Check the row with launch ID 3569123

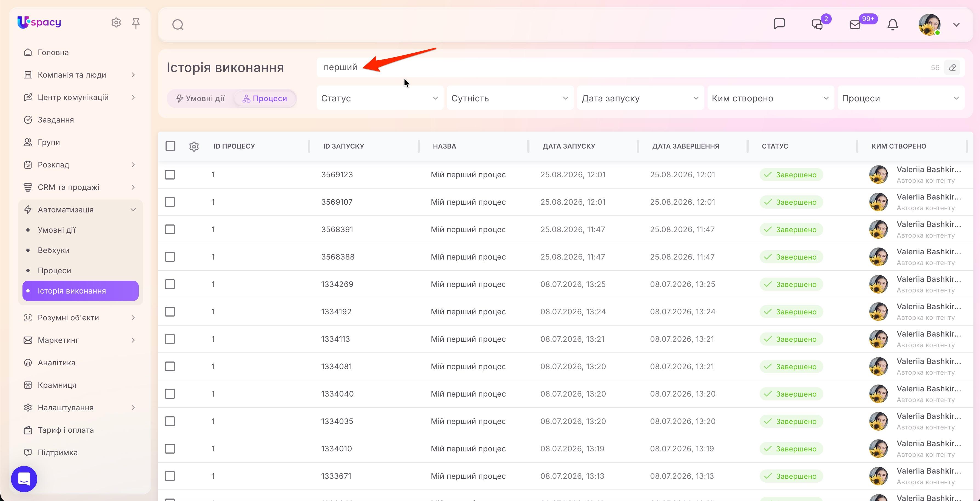(170, 175)
